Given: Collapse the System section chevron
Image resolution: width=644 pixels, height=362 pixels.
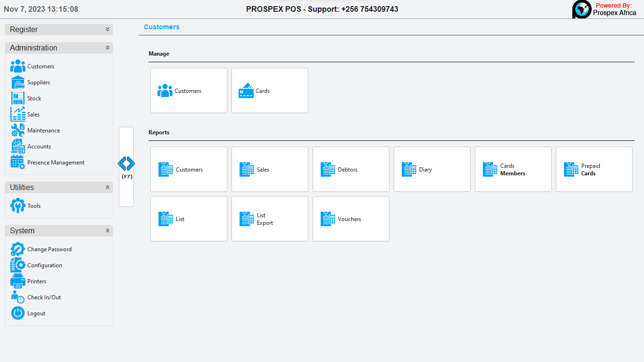Looking at the screenshot, I should tap(107, 231).
